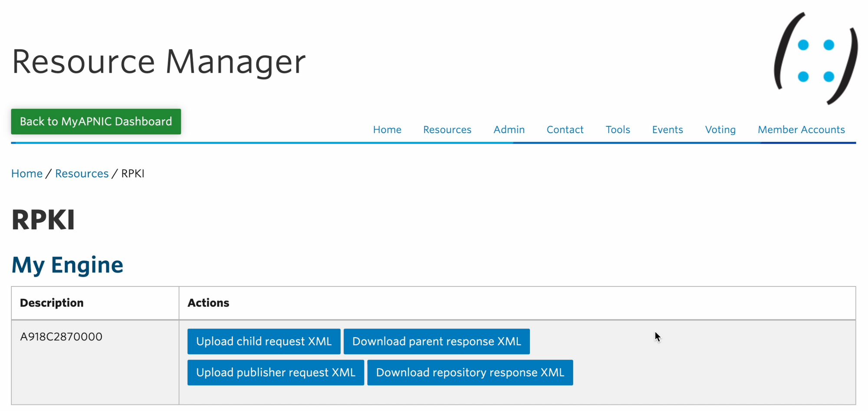Viewport: 868px width, 411px height.
Task: Open the Home menu item
Action: tap(387, 129)
